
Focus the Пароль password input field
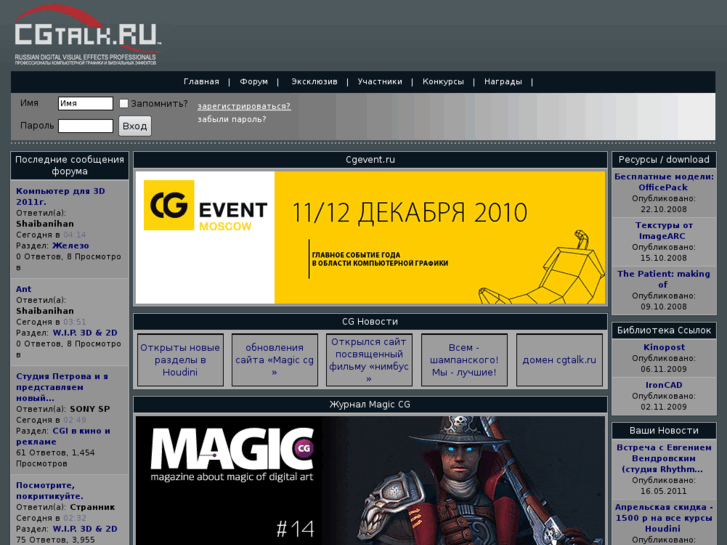[86, 126]
